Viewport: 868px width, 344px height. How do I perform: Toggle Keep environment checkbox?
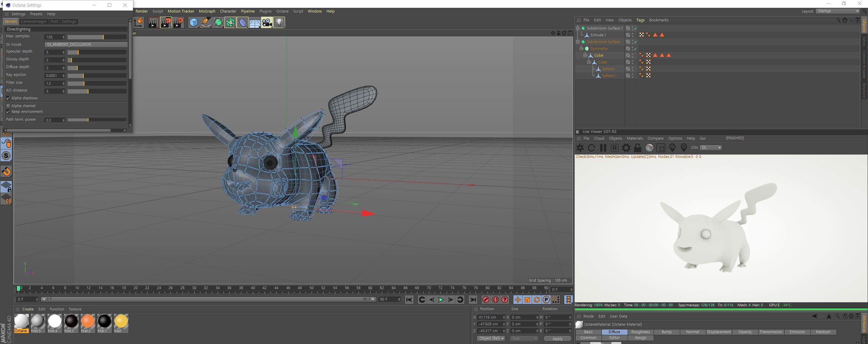pyautogui.click(x=8, y=112)
